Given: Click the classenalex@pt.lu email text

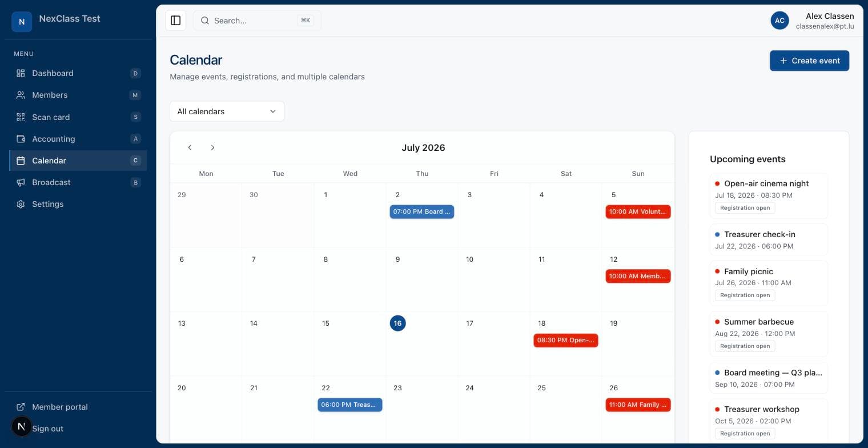Looking at the screenshot, I should pos(825,26).
